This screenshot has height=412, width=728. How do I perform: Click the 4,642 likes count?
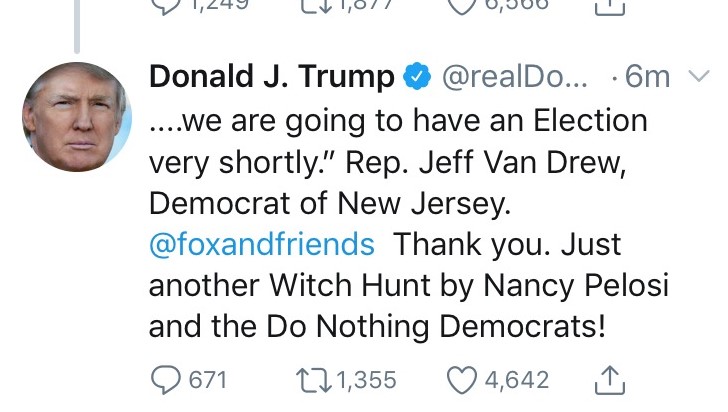[x=517, y=380]
